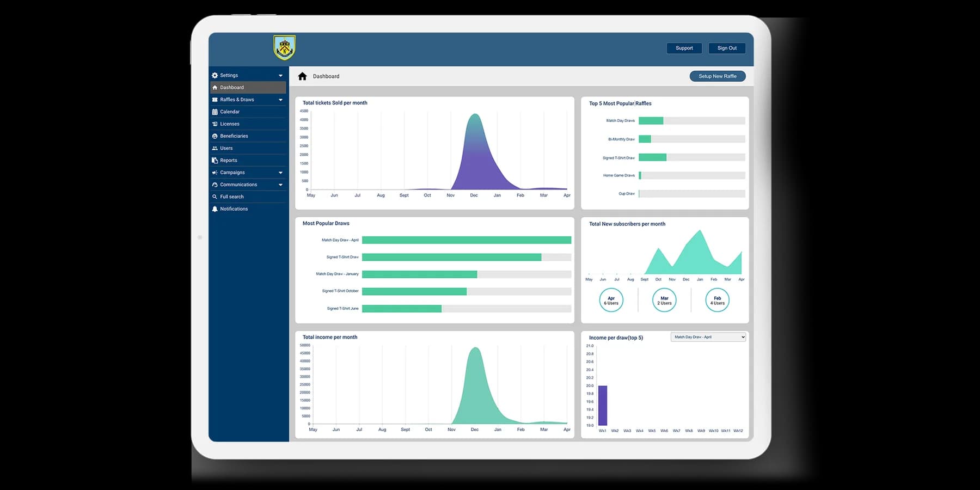This screenshot has width=980, height=490.
Task: Click the Calendar icon in sidebar
Action: pos(215,112)
